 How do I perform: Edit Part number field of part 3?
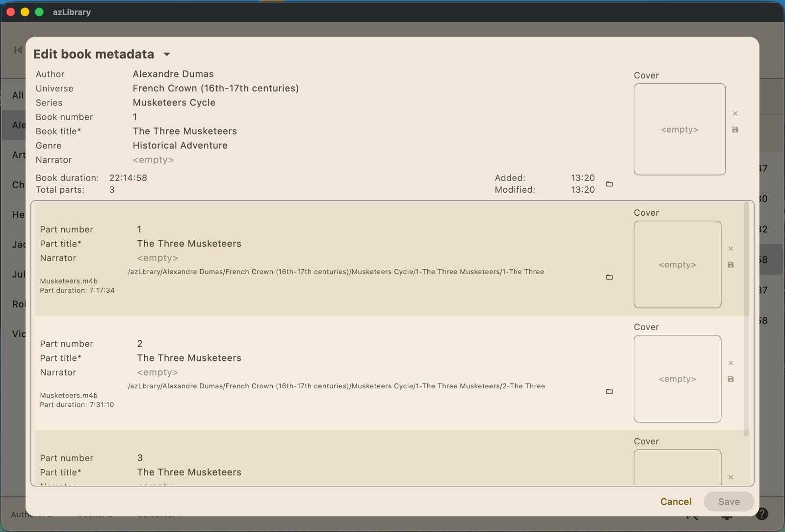tap(140, 457)
